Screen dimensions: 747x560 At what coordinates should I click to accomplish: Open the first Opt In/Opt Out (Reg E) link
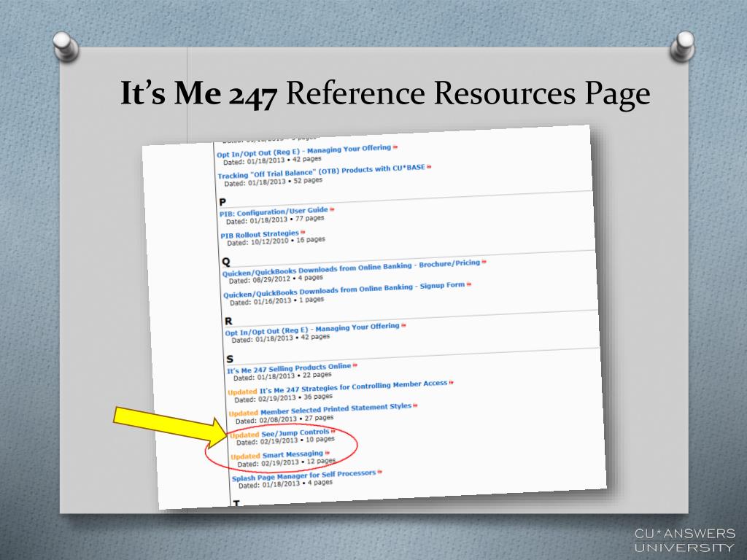tap(304, 151)
